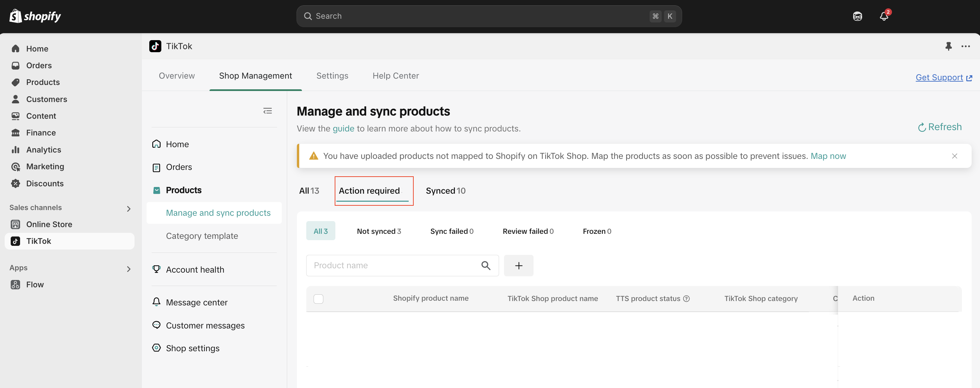Focus the Shopify search bar

[489, 16]
